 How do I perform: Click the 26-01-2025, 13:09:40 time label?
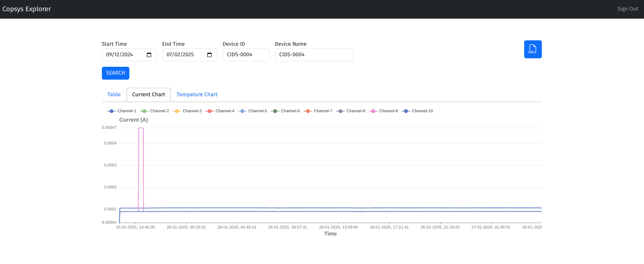click(x=338, y=227)
